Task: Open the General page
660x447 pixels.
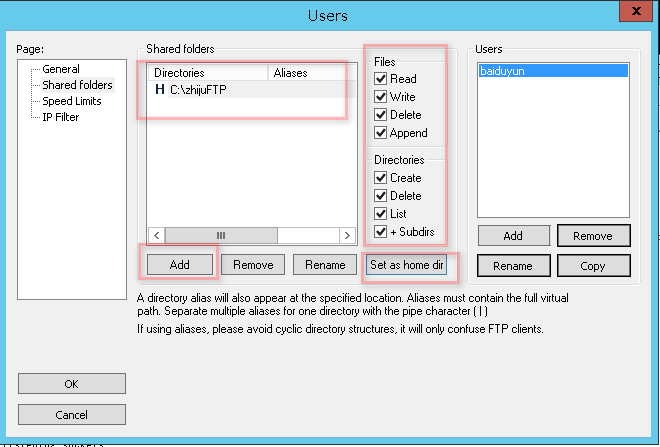Action: [61, 69]
